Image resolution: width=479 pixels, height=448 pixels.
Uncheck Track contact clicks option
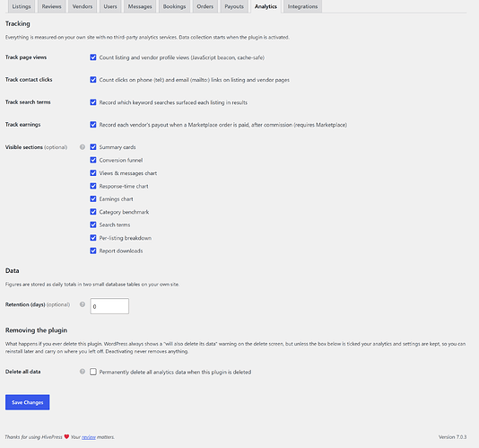[x=93, y=80]
